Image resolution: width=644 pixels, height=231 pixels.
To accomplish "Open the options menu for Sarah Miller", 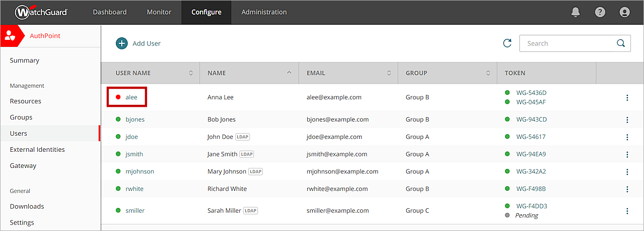I will click(x=627, y=211).
